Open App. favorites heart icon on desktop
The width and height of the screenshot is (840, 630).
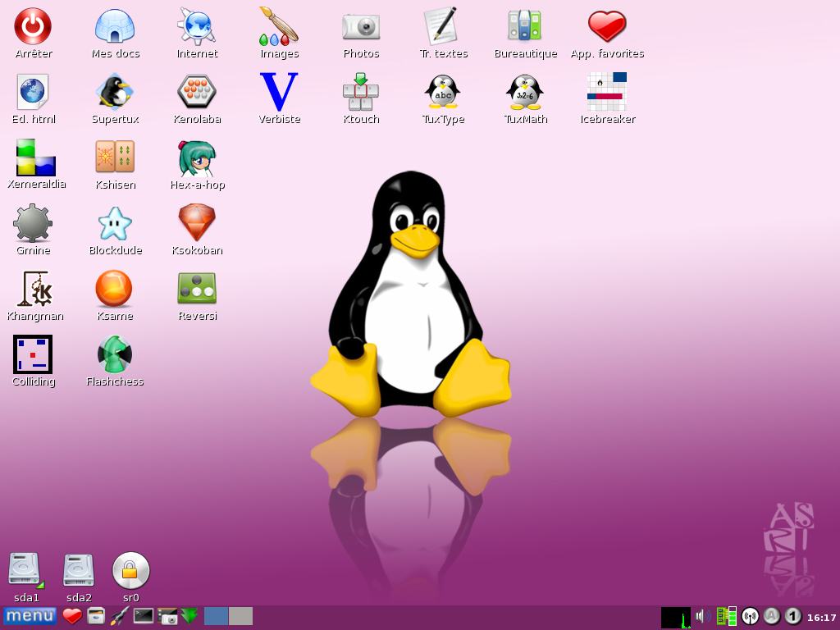point(607,26)
